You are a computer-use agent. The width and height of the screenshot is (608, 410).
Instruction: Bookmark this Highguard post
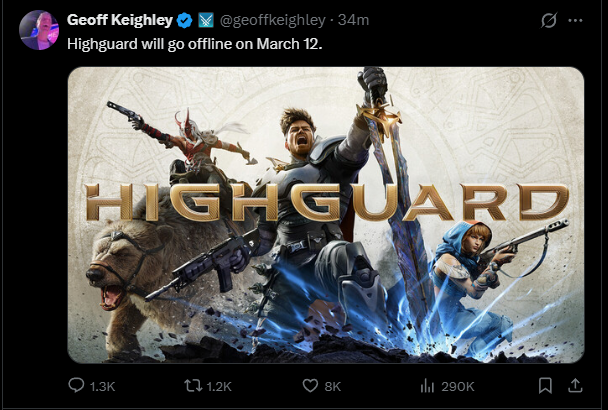[545, 386]
